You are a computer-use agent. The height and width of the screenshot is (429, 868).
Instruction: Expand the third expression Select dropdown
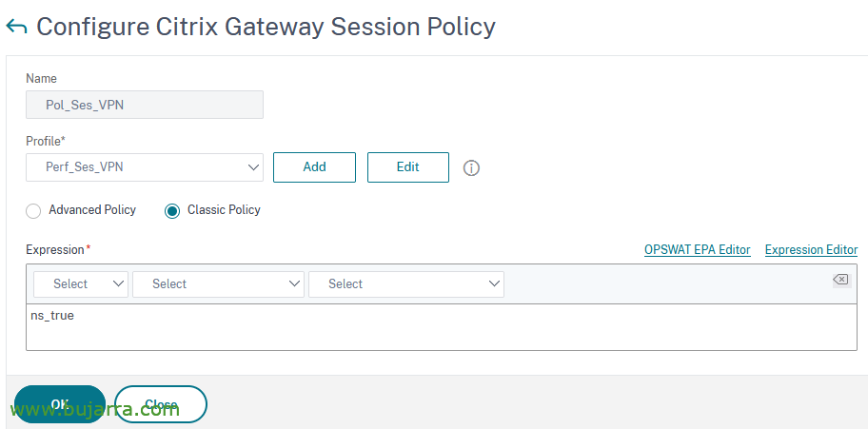pyautogui.click(x=406, y=284)
